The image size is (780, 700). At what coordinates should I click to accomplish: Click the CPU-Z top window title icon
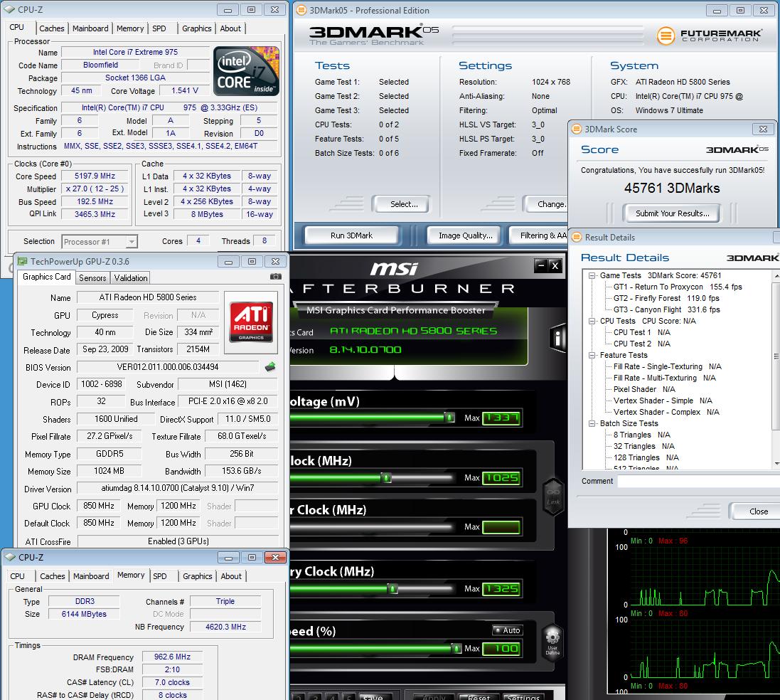pos(9,9)
